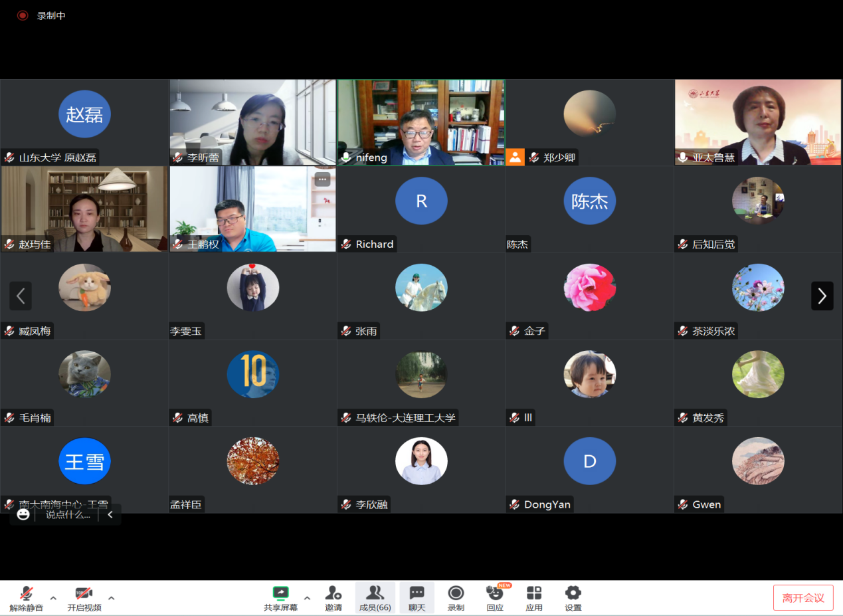Expand audio options arrow beside 解除静音
This screenshot has height=616, width=843.
[53, 597]
